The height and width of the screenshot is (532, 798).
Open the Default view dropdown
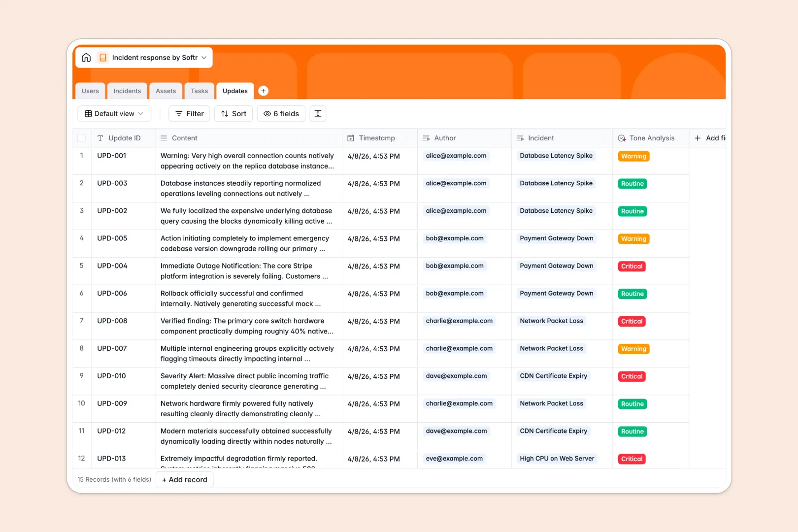coord(114,113)
